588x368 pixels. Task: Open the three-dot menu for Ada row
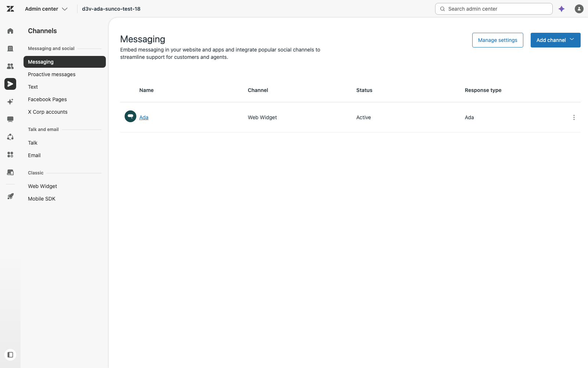pos(574,117)
